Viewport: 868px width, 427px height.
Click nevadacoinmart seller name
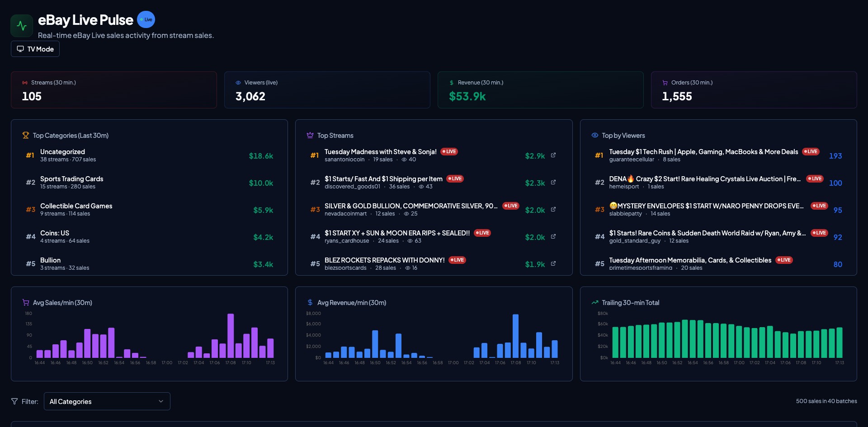[346, 214]
